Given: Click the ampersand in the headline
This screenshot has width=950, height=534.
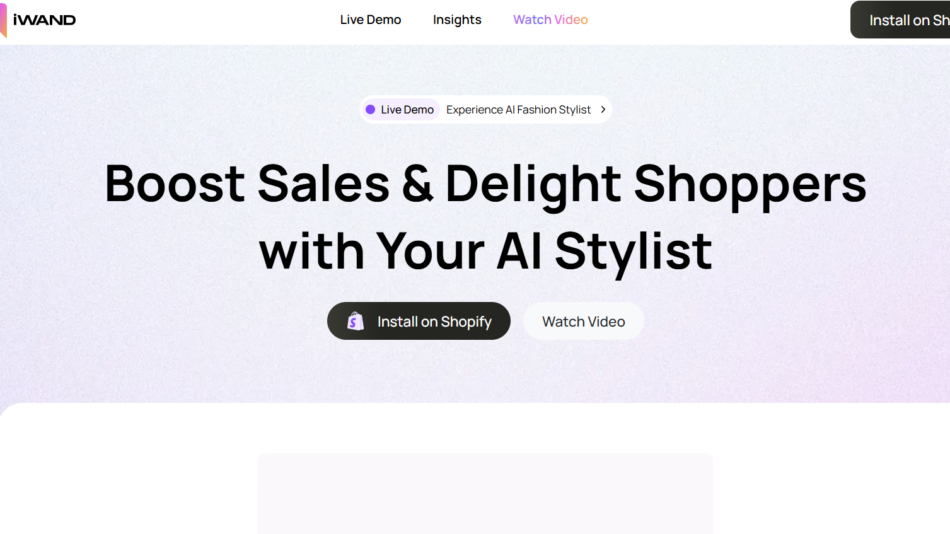Looking at the screenshot, I should tap(417, 183).
